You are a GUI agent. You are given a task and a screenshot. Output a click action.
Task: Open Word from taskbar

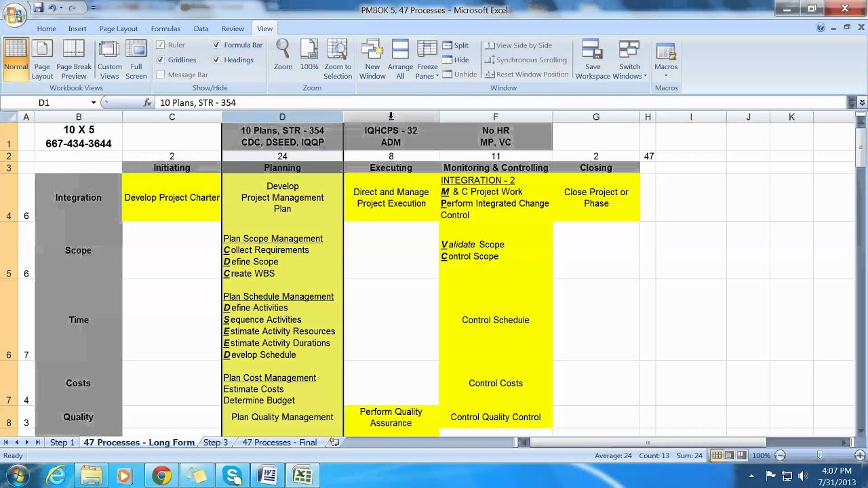click(x=267, y=475)
